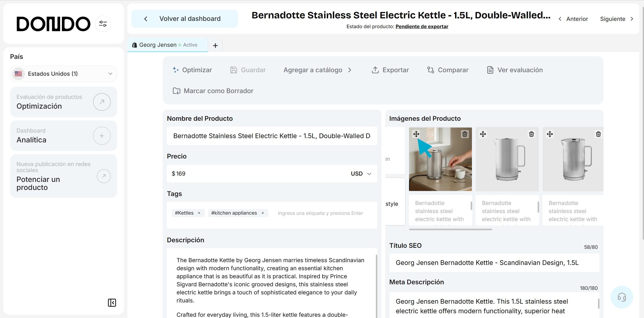Add a new store tab with plus
Viewport: 644px width, 318px height.
point(215,46)
